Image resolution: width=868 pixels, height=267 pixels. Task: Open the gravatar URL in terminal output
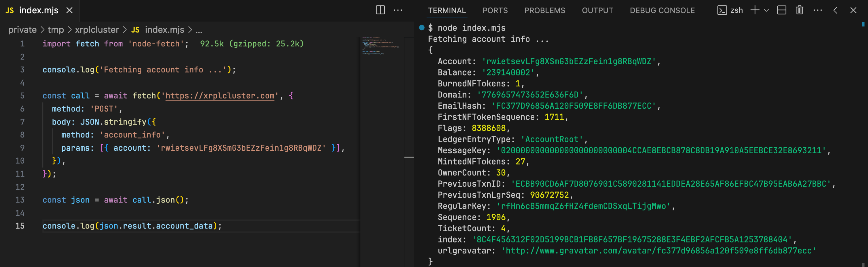pyautogui.click(x=658, y=251)
